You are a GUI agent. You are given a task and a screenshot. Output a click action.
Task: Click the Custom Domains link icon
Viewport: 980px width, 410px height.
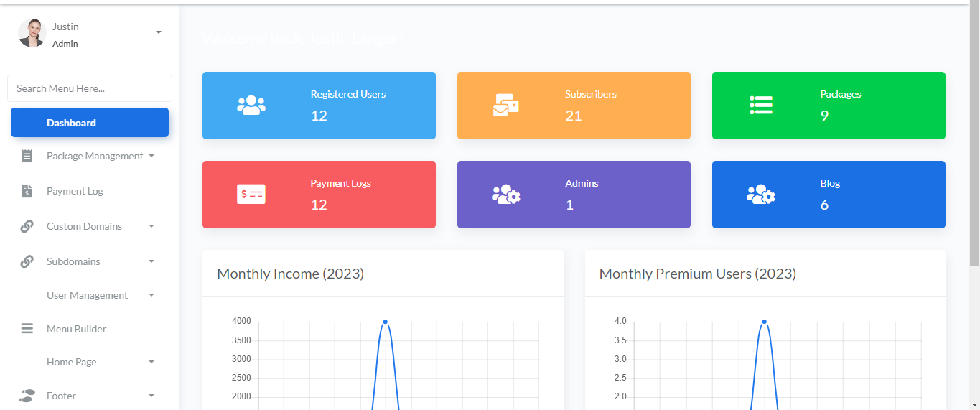(27, 226)
